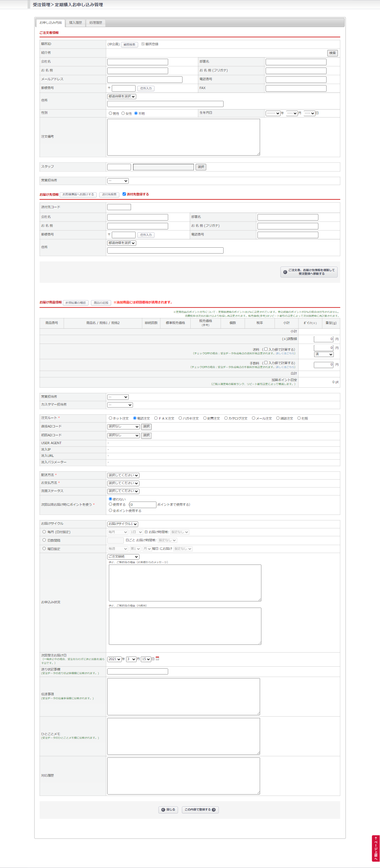Open the お申し込み内容 tab
This screenshot has width=380, height=868.
click(51, 23)
